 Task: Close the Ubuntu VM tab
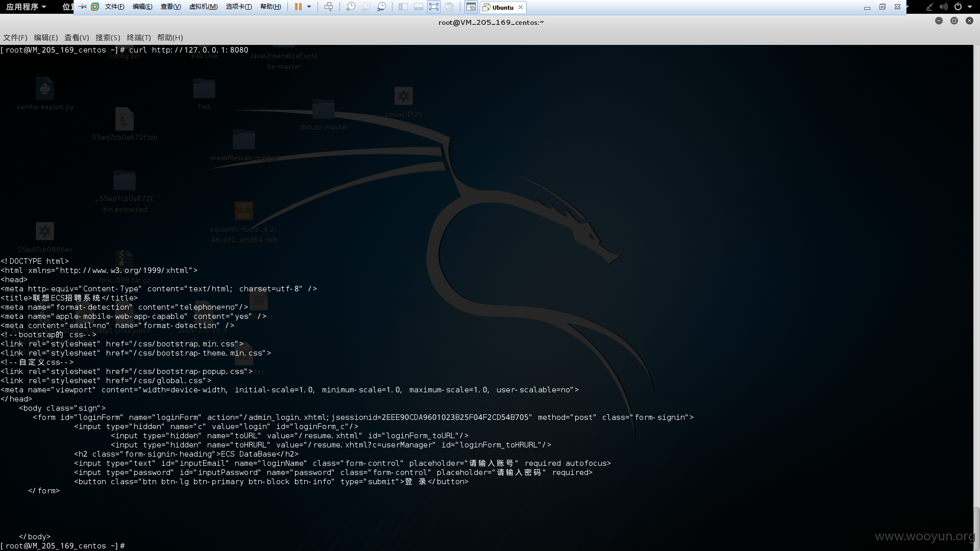coord(521,7)
